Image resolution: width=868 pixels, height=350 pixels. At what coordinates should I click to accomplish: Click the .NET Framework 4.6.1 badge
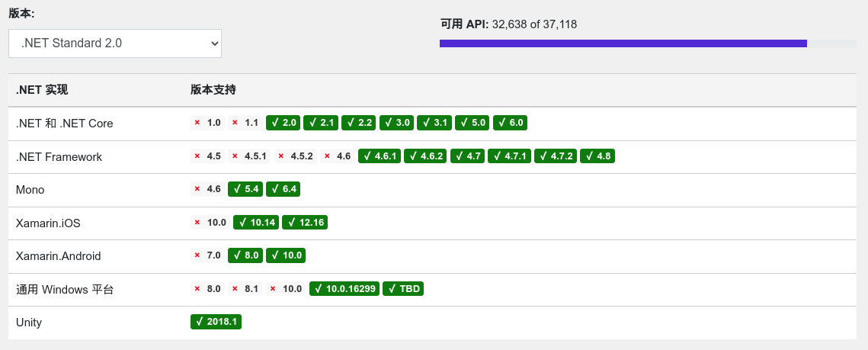click(x=380, y=156)
